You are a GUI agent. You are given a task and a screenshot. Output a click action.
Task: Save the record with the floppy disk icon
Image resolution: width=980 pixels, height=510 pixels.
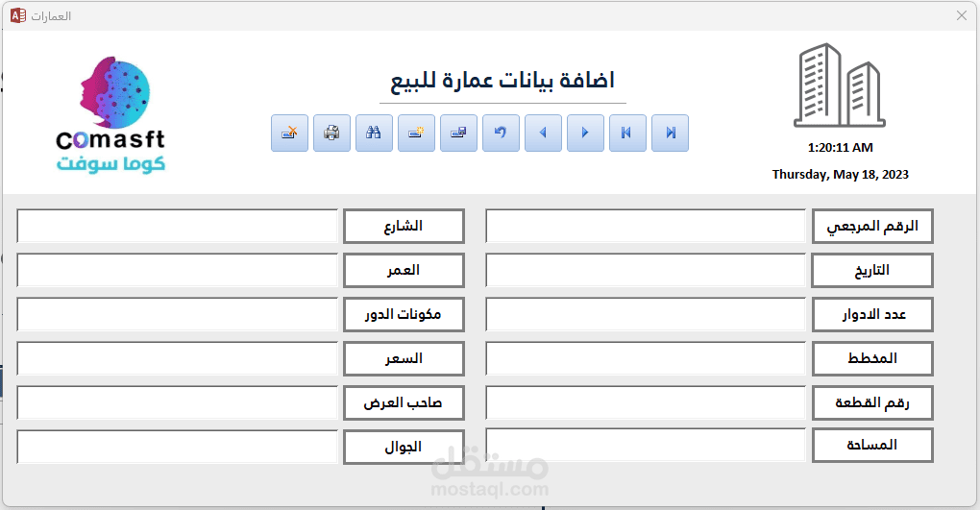point(458,134)
